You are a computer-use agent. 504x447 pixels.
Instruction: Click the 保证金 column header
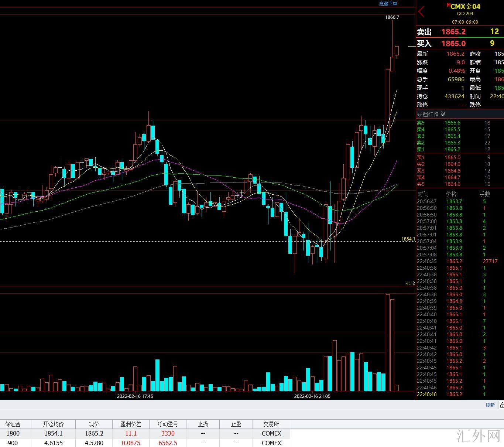(x=13, y=424)
